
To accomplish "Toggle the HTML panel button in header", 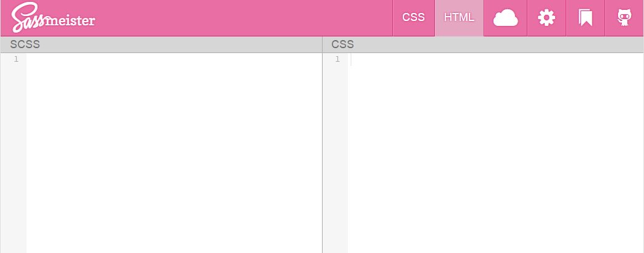I will pos(459,18).
